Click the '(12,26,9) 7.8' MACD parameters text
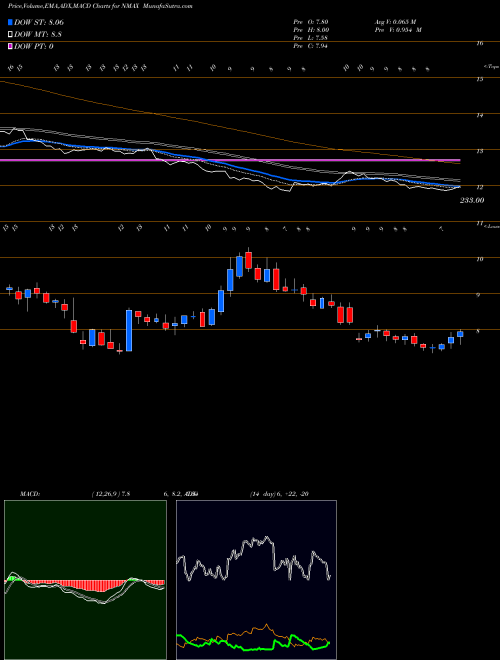This screenshot has width=500, height=660. (x=111, y=494)
